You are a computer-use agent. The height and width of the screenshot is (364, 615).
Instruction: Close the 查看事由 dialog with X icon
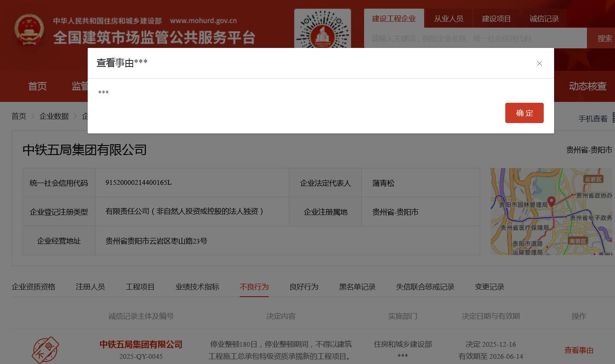(539, 63)
